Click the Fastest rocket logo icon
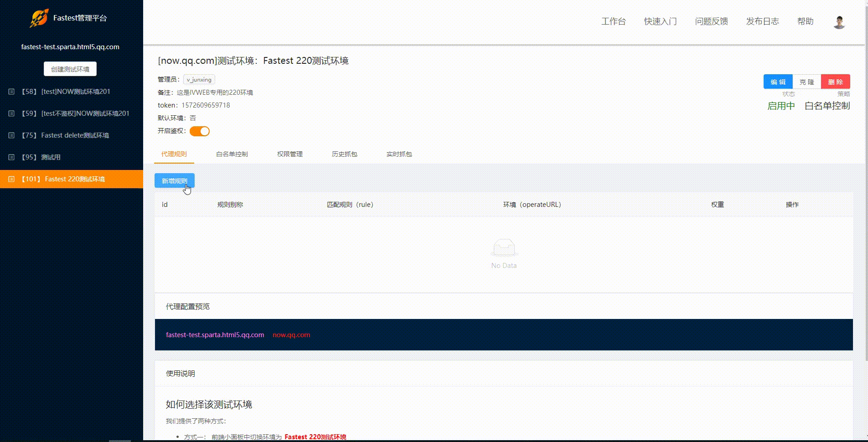Image resolution: width=868 pixels, height=442 pixels. (39, 18)
